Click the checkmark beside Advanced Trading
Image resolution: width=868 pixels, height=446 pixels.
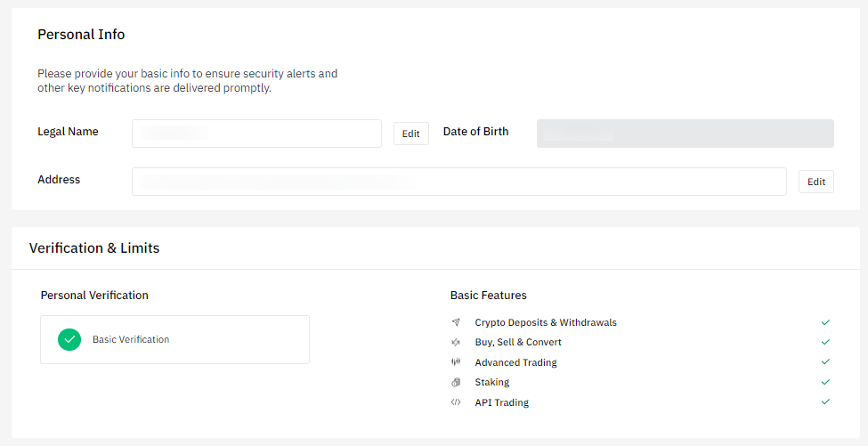tap(825, 362)
